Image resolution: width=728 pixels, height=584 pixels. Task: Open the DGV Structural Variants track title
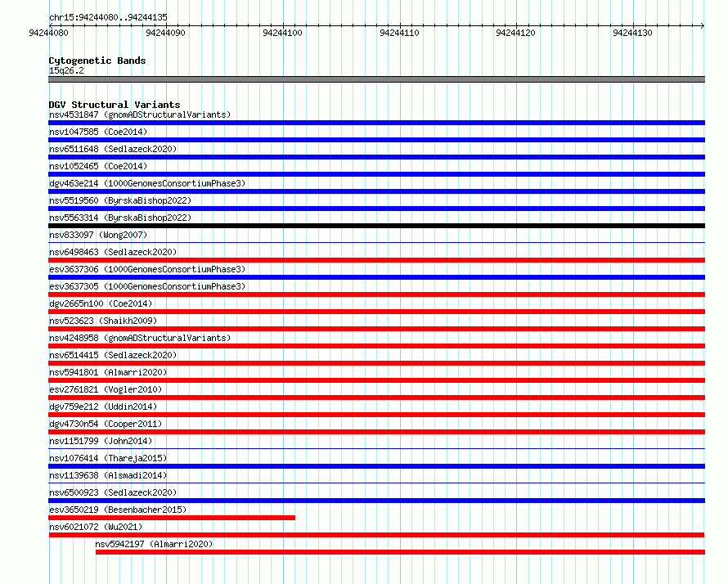[x=115, y=105]
